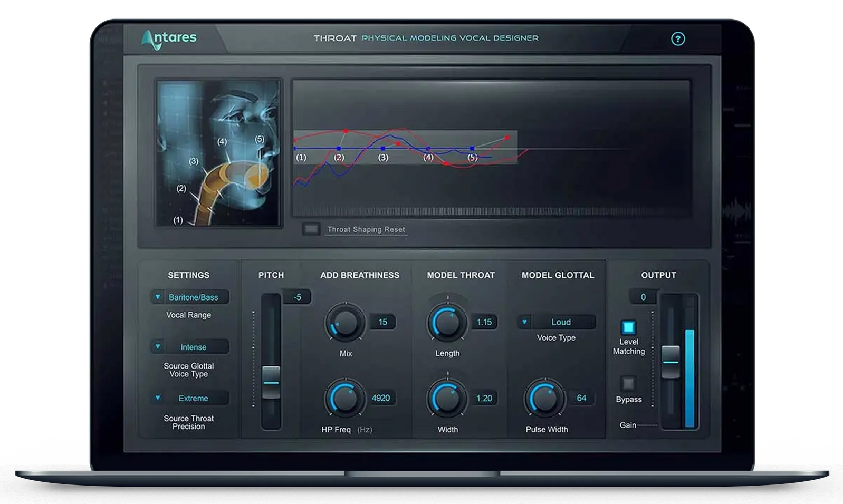
Task: Open Source Throat Precision Extreme dropdown
Action: click(x=190, y=398)
